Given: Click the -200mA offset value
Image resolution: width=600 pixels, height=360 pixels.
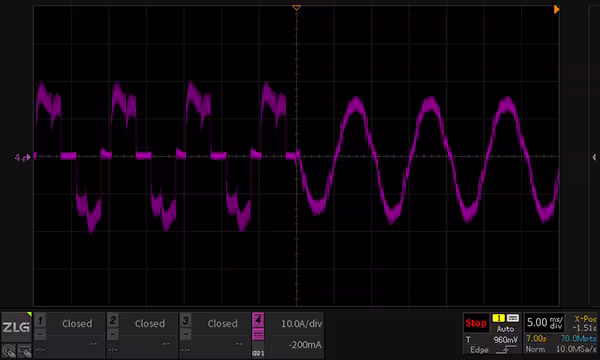Looking at the screenshot, I should 305,345.
